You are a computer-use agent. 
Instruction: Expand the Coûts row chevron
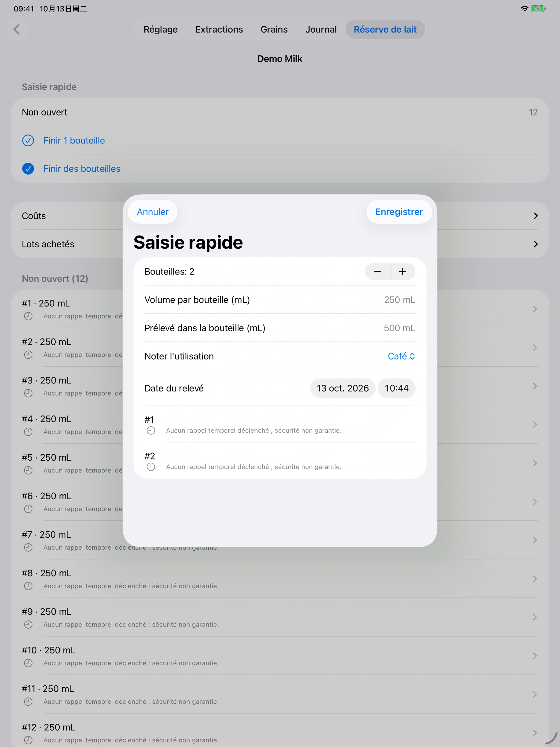tap(535, 216)
